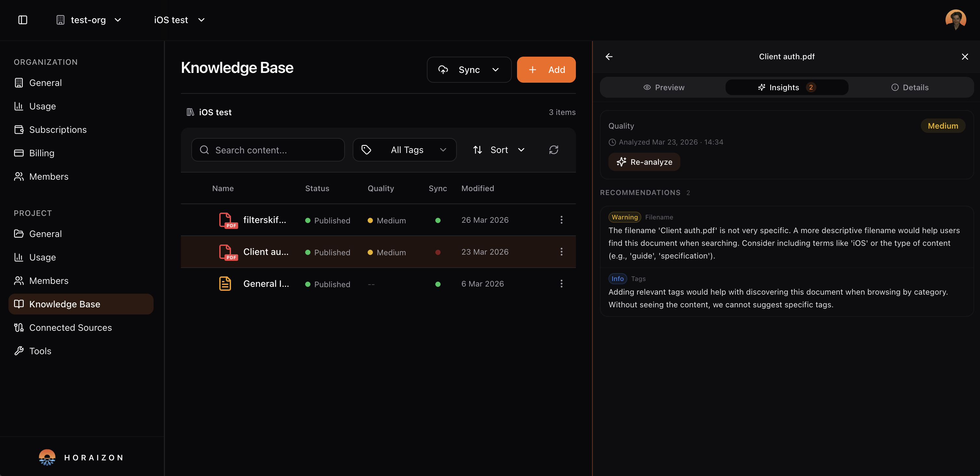Click the back arrow in the Client auth.pdf panel
The height and width of the screenshot is (476, 980).
pyautogui.click(x=609, y=56)
